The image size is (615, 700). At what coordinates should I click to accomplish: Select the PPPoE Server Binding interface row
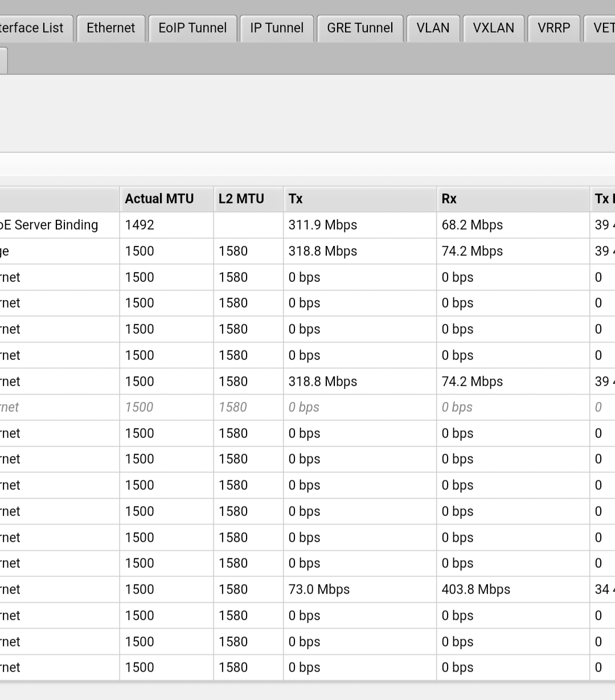(x=57, y=225)
